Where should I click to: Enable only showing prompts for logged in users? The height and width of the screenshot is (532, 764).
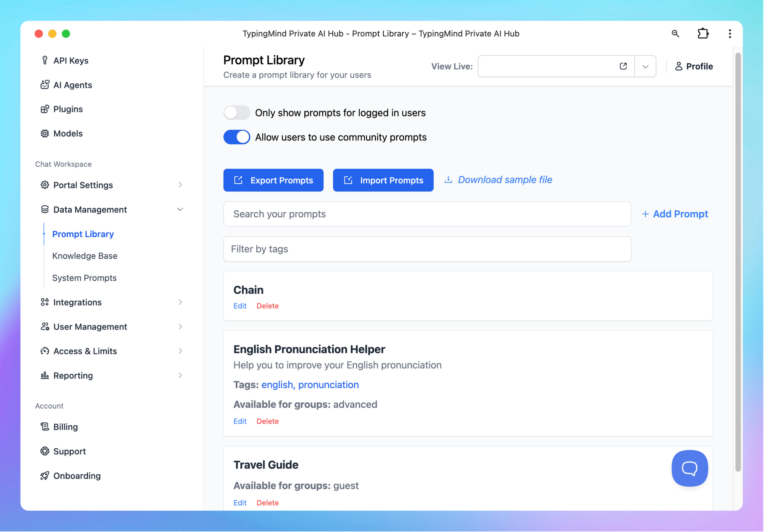pyautogui.click(x=236, y=113)
